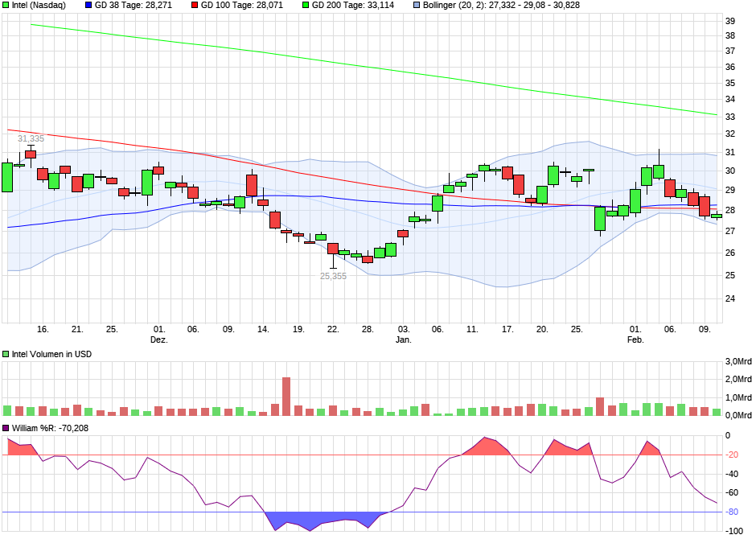The height and width of the screenshot is (539, 756).
Task: Click price axis value 24
Action: click(730, 299)
